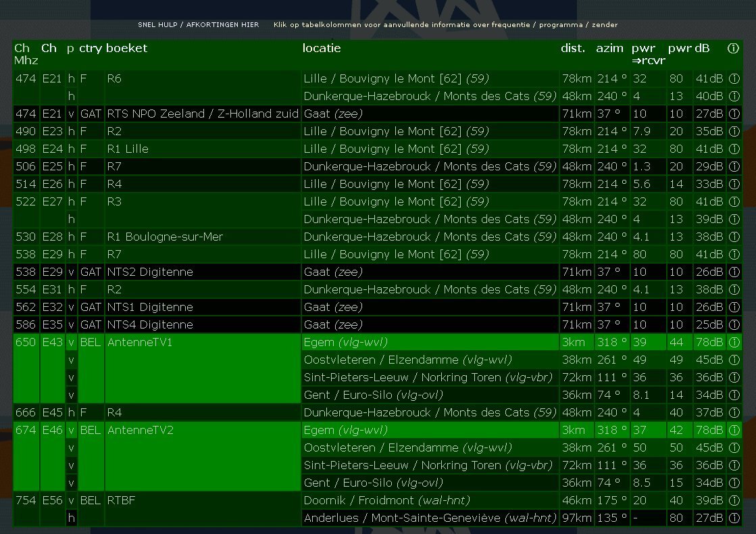756x534 pixels.
Task: Click frequency cell '530' MHz
Action: pyautogui.click(x=26, y=237)
